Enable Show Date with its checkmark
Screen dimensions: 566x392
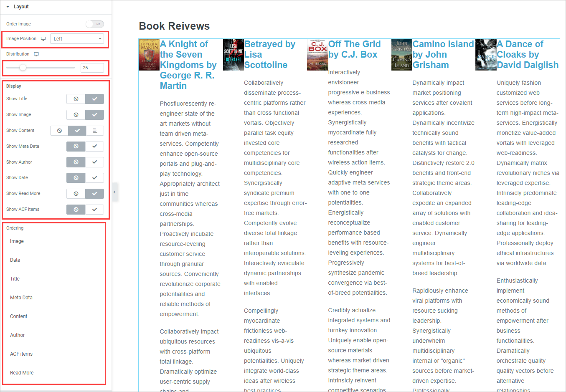pos(95,178)
